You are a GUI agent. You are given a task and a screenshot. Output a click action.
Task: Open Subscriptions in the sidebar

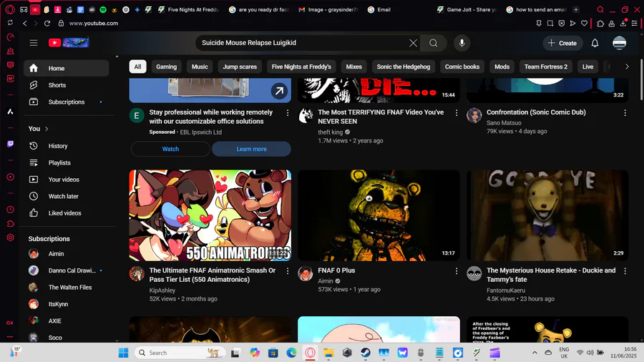66,102
